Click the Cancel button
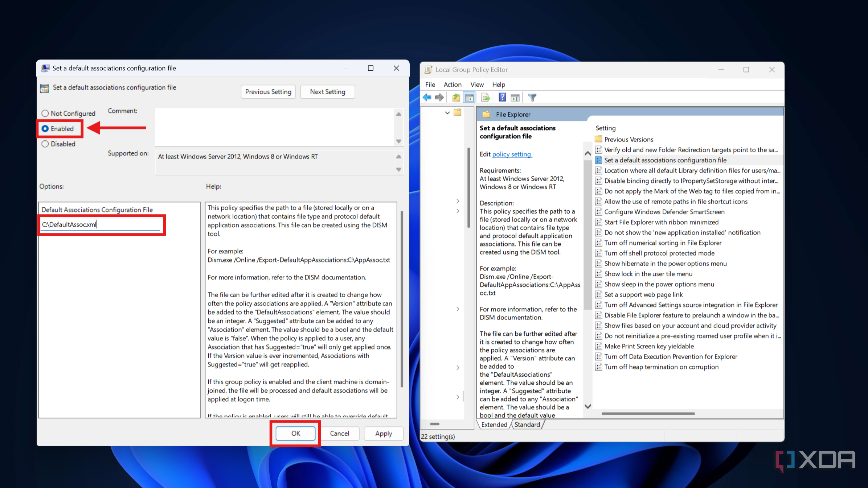Image resolution: width=868 pixels, height=488 pixels. pyautogui.click(x=339, y=433)
